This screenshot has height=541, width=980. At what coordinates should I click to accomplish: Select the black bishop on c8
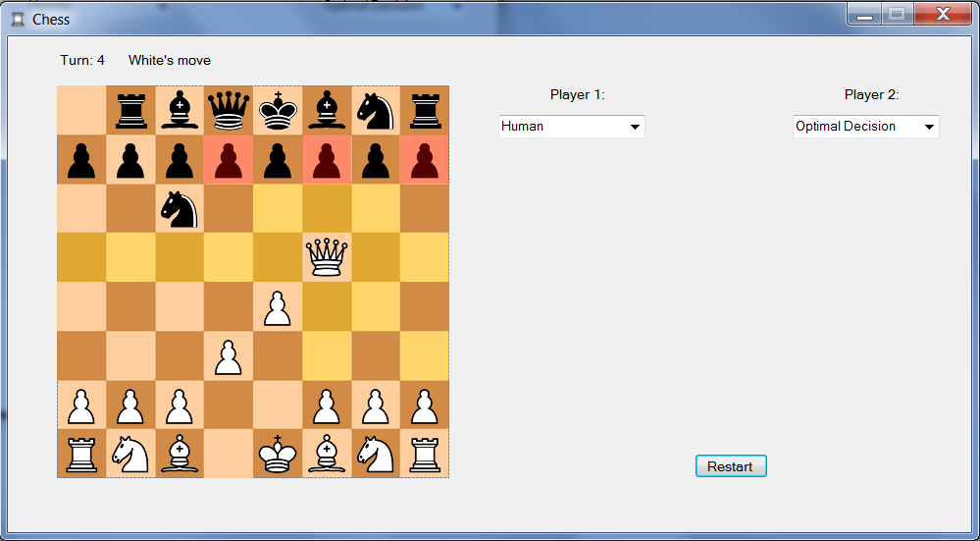180,111
